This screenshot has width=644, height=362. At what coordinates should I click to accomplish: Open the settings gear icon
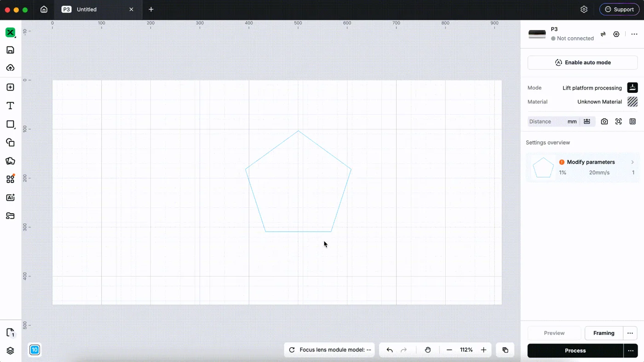(584, 9)
